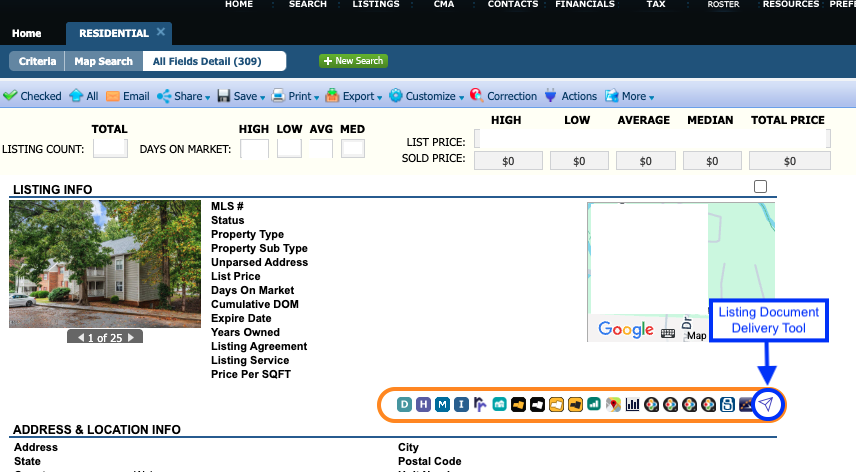Screen dimensions: 856x472
Task: Click the blue M icon
Action: point(442,404)
